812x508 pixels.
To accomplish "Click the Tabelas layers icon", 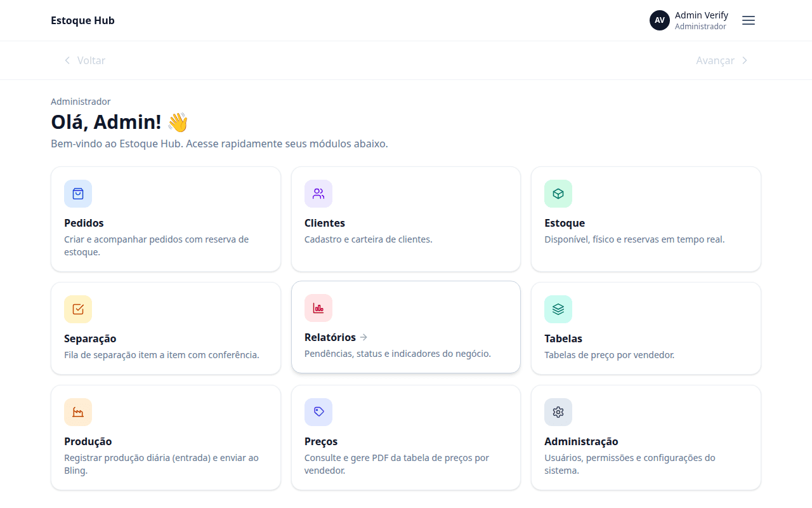I will 558,309.
